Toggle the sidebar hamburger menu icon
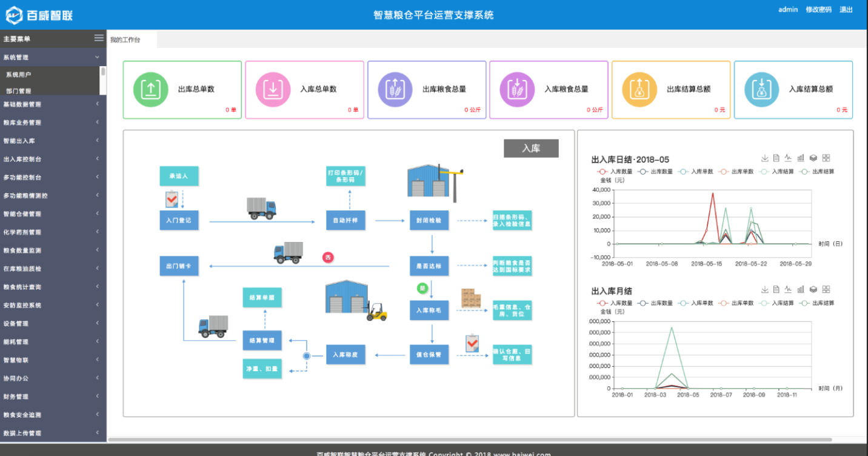This screenshot has height=456, width=868. click(99, 38)
